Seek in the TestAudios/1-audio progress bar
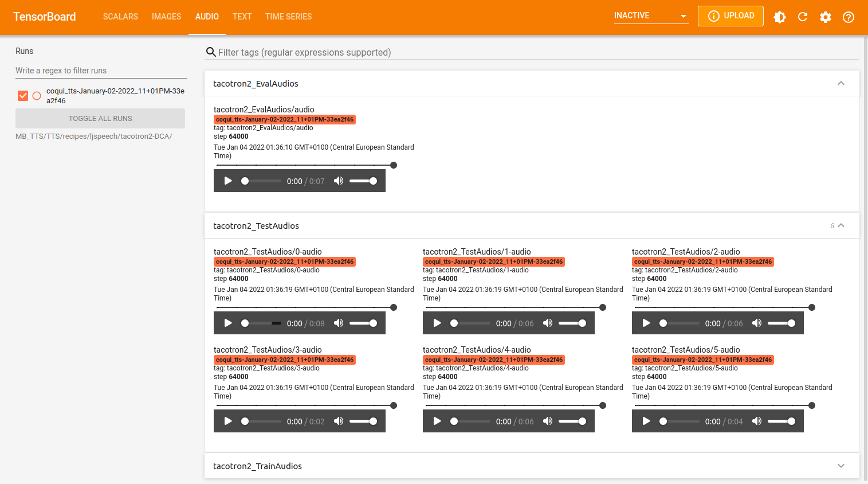This screenshot has height=484, width=868. (x=470, y=323)
